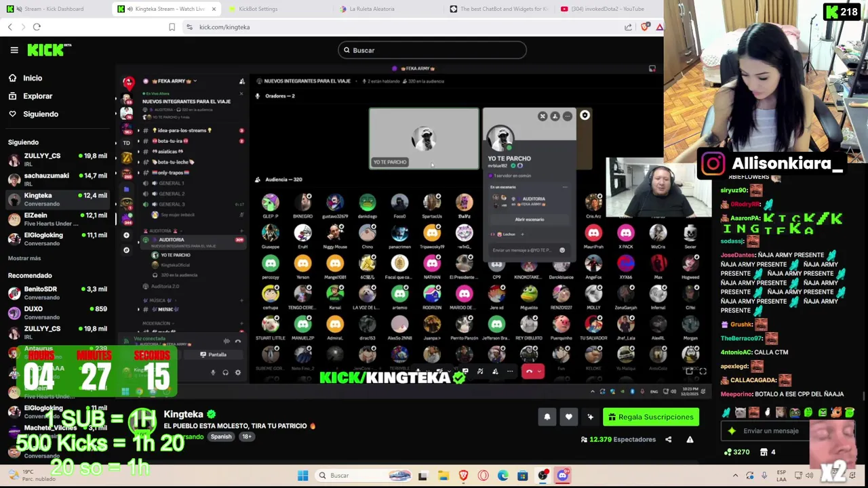868x488 pixels.
Task: Go back in browser history
Action: 10,27
